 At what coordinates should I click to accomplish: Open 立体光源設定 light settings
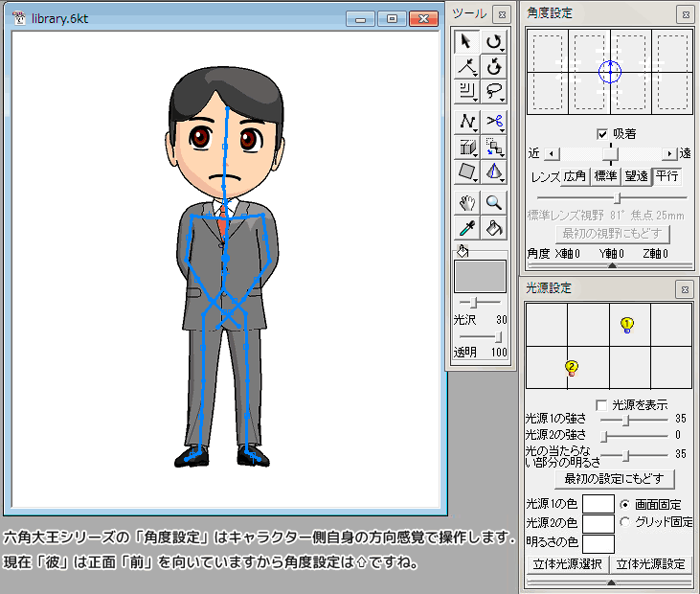coord(650,563)
